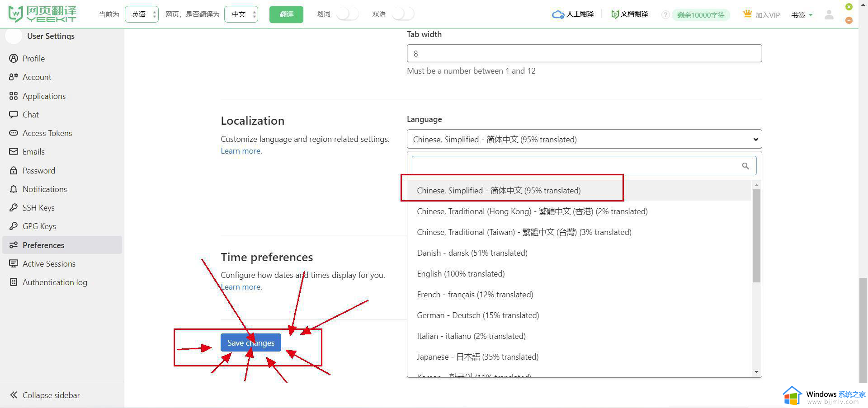868x408 pixels.
Task: Click the Applications grid icon
Action: click(14, 96)
